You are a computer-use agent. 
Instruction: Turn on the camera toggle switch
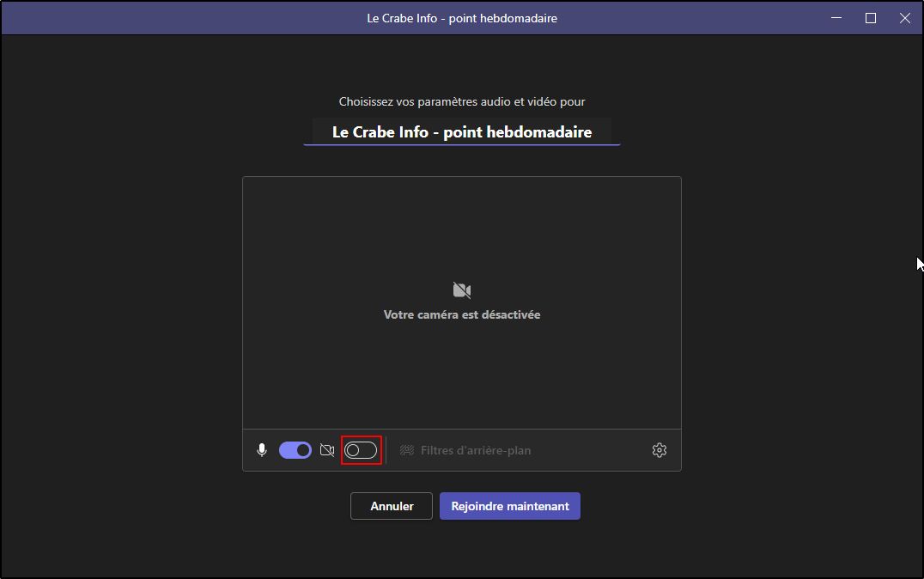coord(361,450)
